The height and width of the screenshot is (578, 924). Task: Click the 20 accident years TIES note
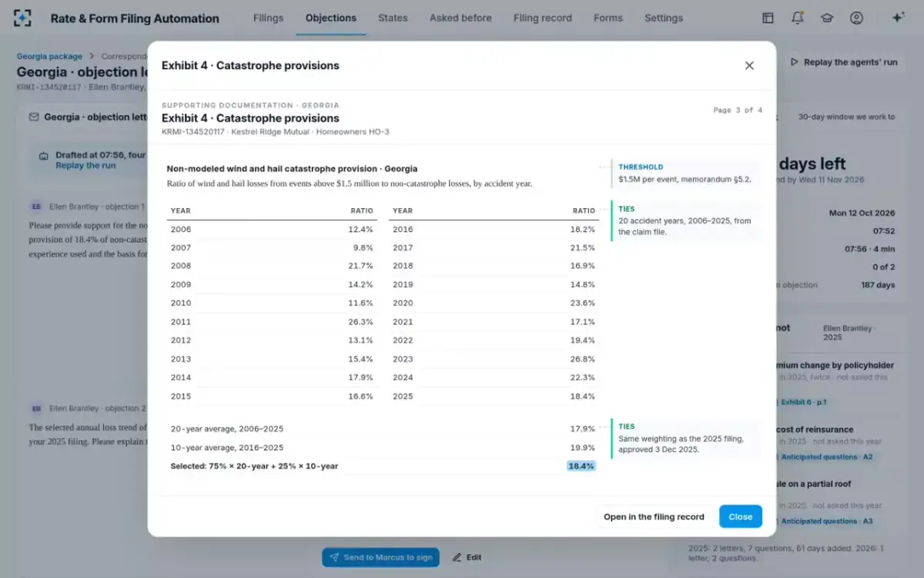click(685, 221)
